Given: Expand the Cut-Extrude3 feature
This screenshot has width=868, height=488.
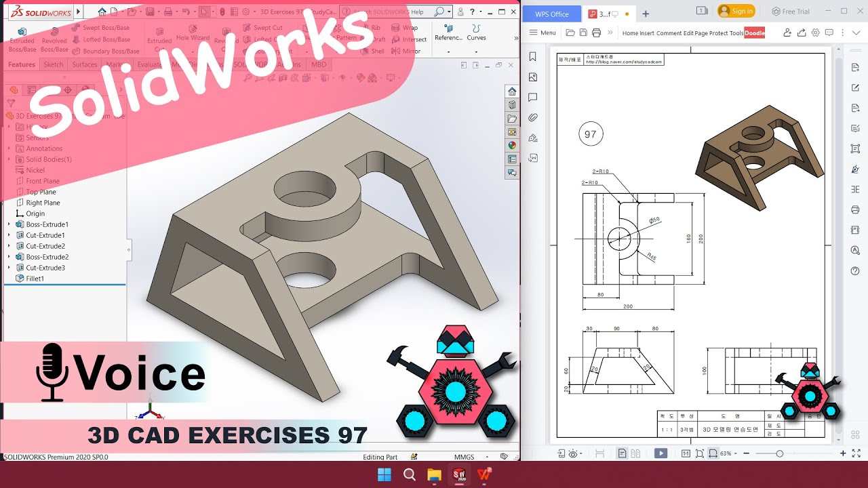Looking at the screenshot, I should coord(9,268).
